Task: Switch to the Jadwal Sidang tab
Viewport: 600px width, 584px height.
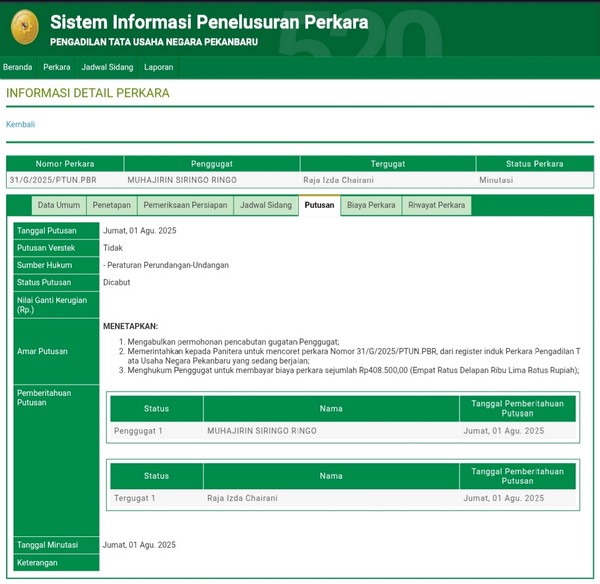Action: 266,205
